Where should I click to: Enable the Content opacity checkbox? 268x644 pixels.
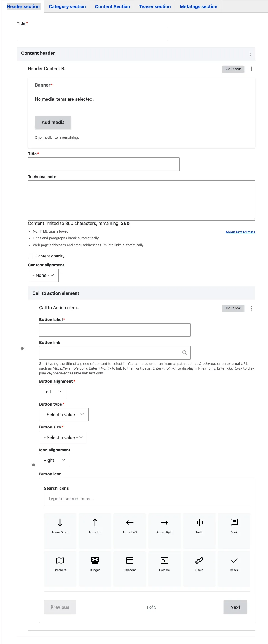pos(30,256)
